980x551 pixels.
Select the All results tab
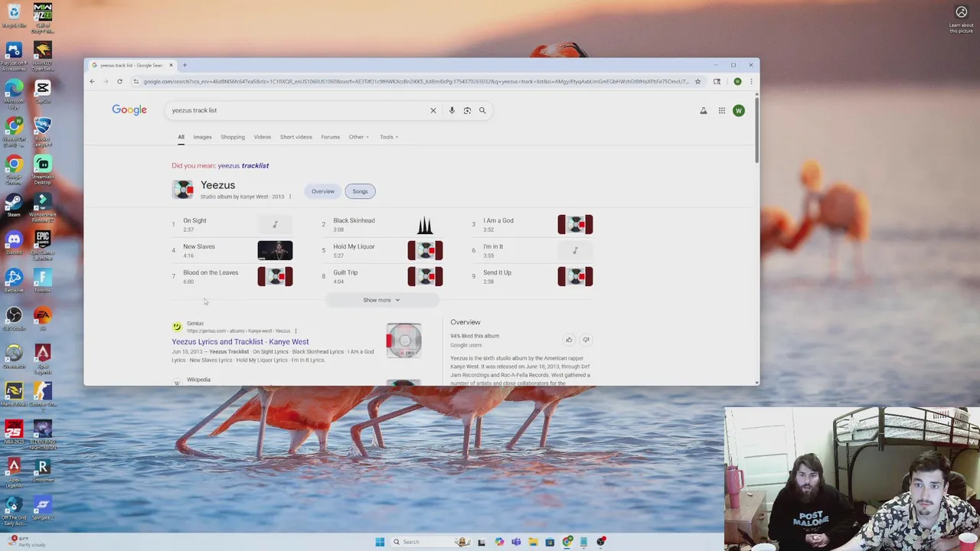181,137
